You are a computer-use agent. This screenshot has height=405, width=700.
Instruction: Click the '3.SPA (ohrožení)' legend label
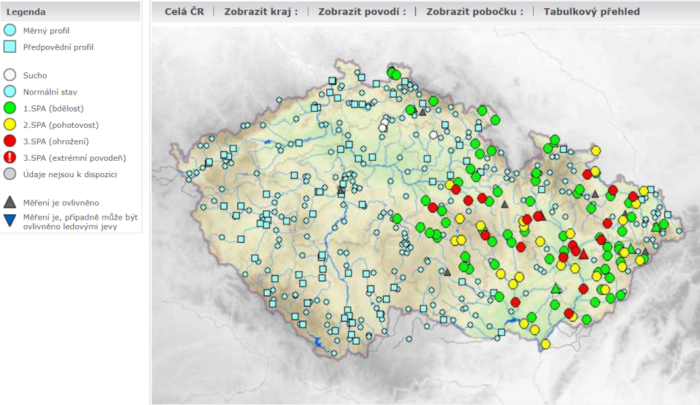pos(56,142)
